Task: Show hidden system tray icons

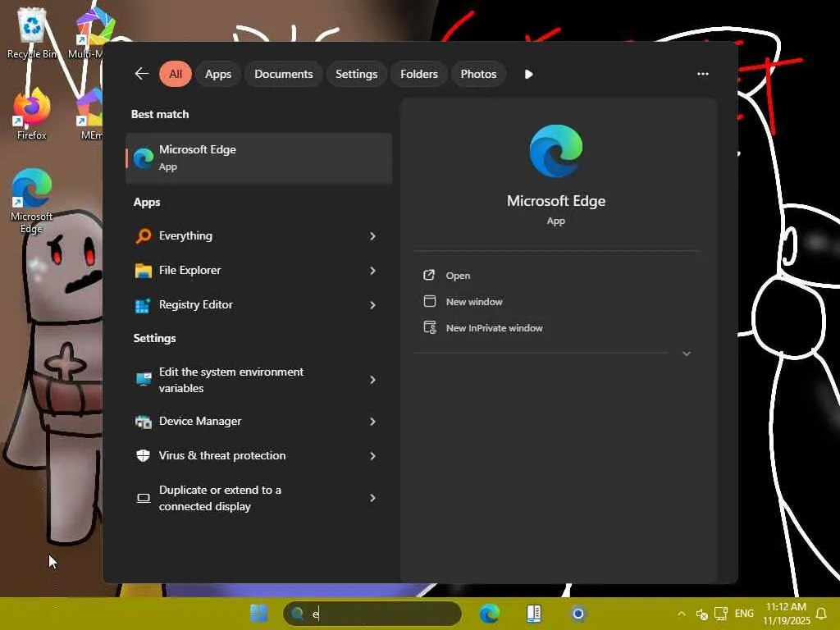Action: [x=682, y=614]
